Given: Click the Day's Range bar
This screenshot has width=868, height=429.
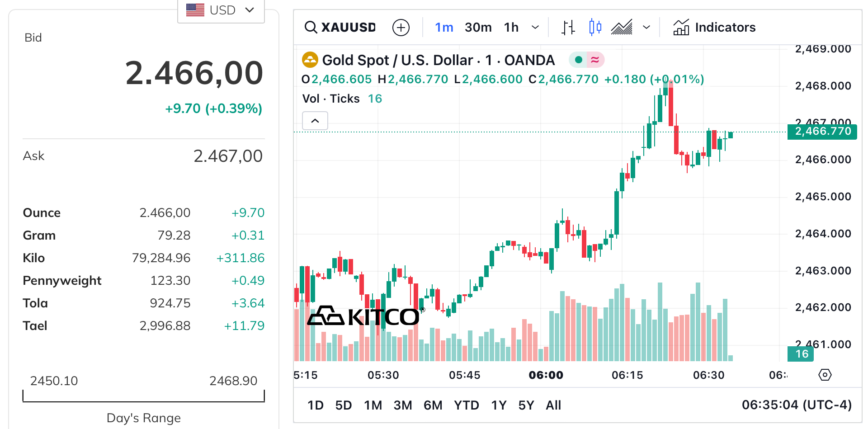Looking at the screenshot, I should coord(144,396).
